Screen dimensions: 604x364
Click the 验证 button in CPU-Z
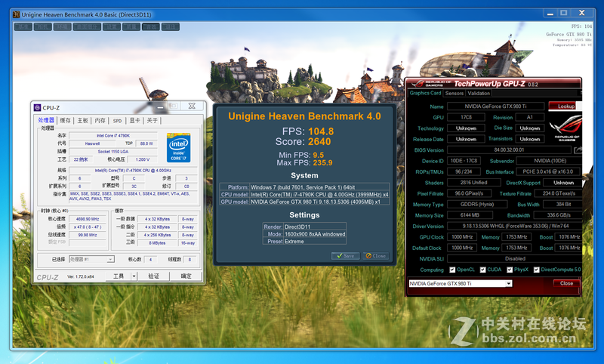(153, 276)
